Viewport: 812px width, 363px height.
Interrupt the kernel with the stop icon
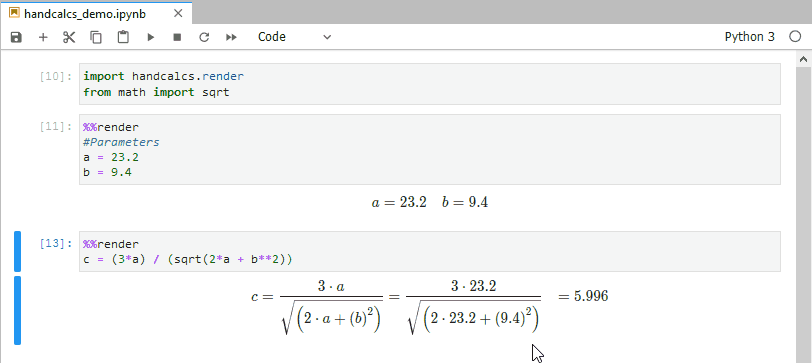pyautogui.click(x=177, y=37)
